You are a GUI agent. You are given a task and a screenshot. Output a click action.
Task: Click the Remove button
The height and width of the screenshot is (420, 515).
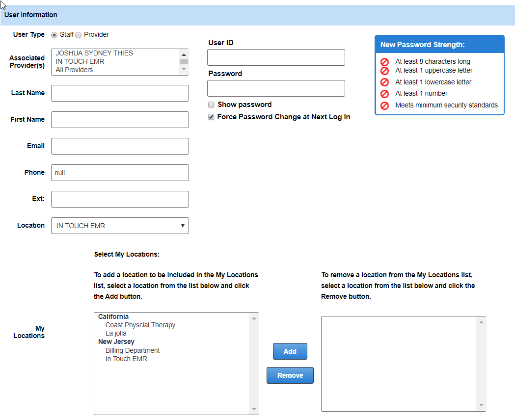pos(290,375)
